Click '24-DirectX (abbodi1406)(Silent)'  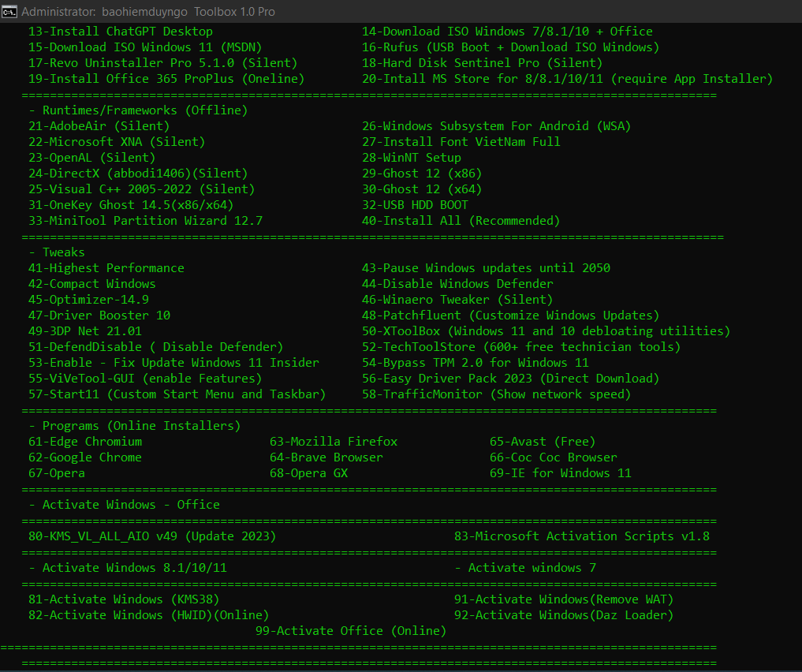tap(137, 174)
